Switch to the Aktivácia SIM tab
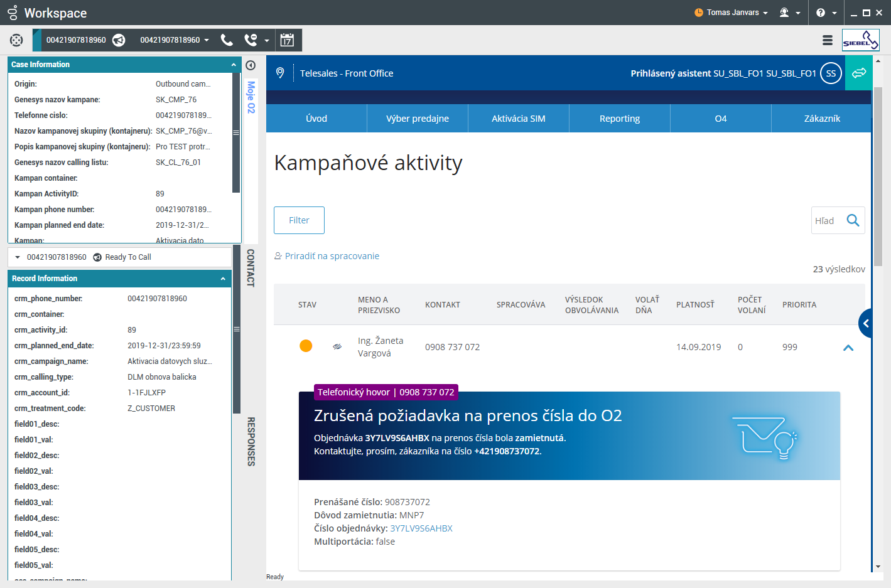This screenshot has width=891, height=588. [519, 119]
